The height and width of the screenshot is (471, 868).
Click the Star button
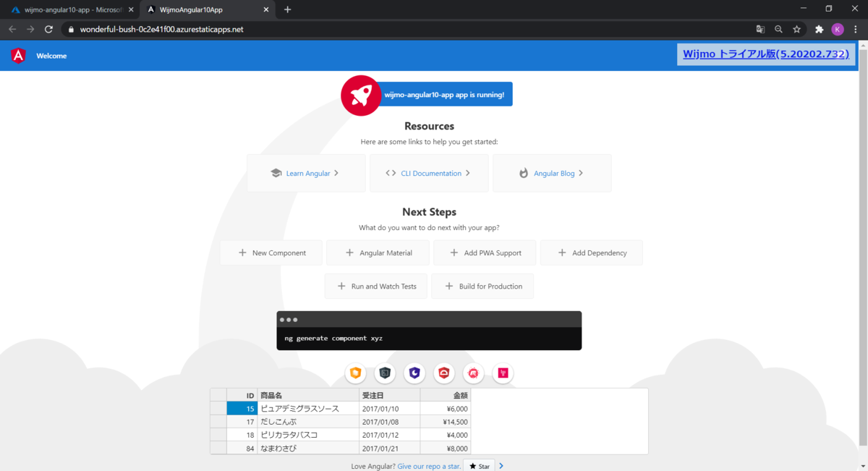[x=480, y=466]
